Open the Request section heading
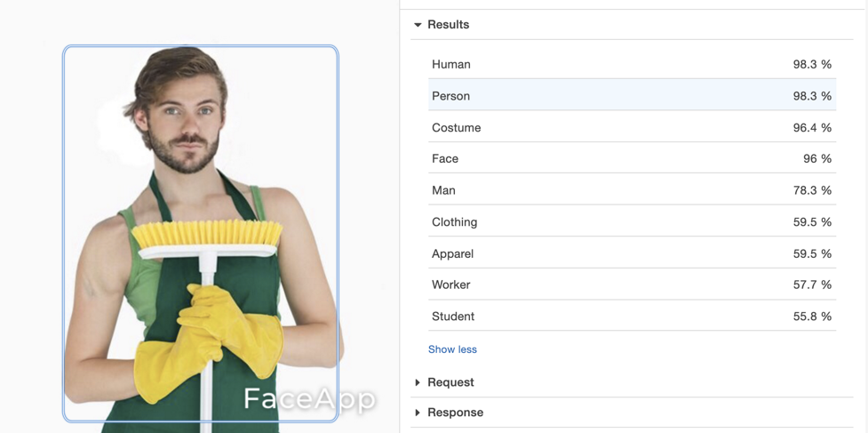 (450, 382)
